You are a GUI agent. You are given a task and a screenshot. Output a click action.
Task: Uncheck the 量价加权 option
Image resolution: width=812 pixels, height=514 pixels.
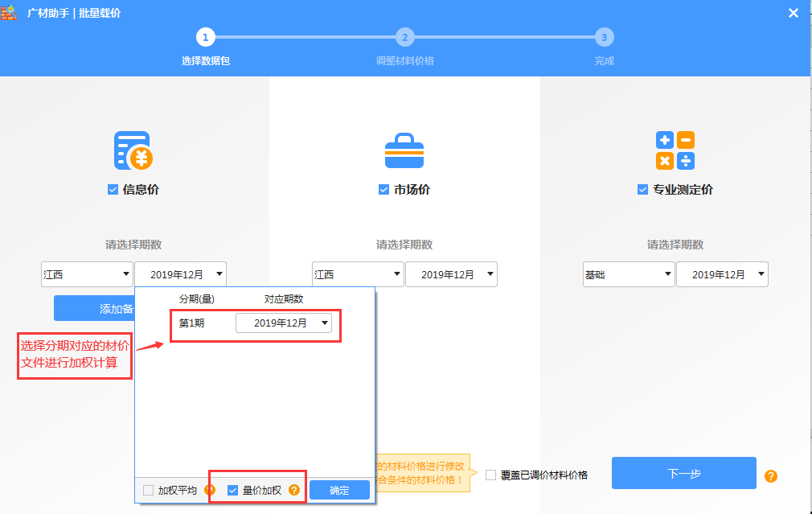point(232,490)
